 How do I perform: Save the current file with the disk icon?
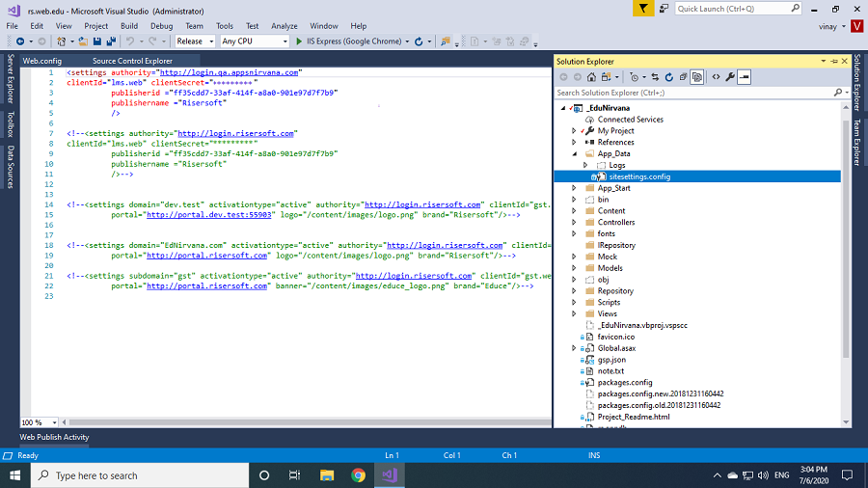(x=97, y=41)
